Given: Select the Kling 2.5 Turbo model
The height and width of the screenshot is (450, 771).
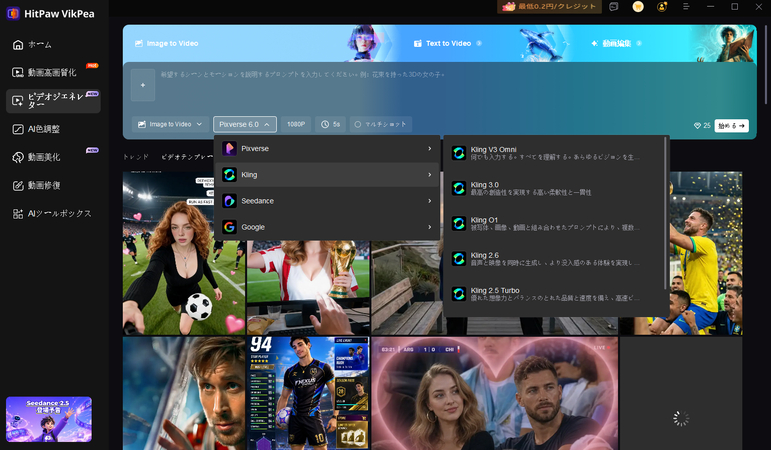Looking at the screenshot, I should (x=554, y=294).
